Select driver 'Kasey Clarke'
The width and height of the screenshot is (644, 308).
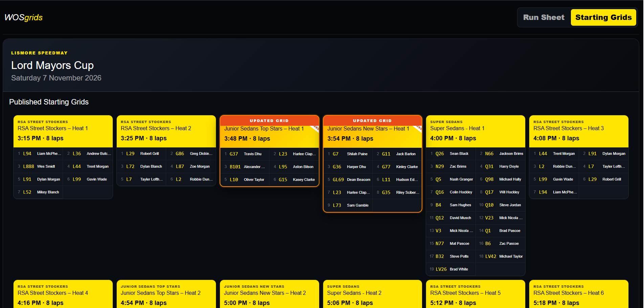pos(304,180)
